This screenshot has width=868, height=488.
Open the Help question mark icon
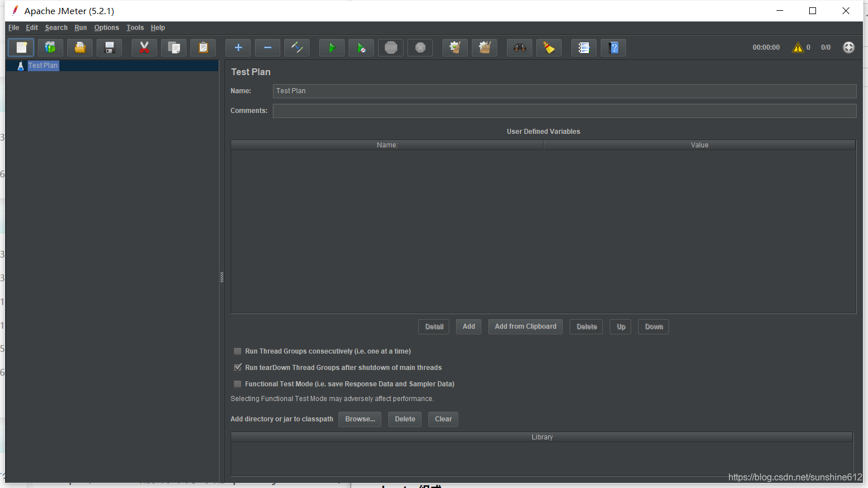coord(614,47)
